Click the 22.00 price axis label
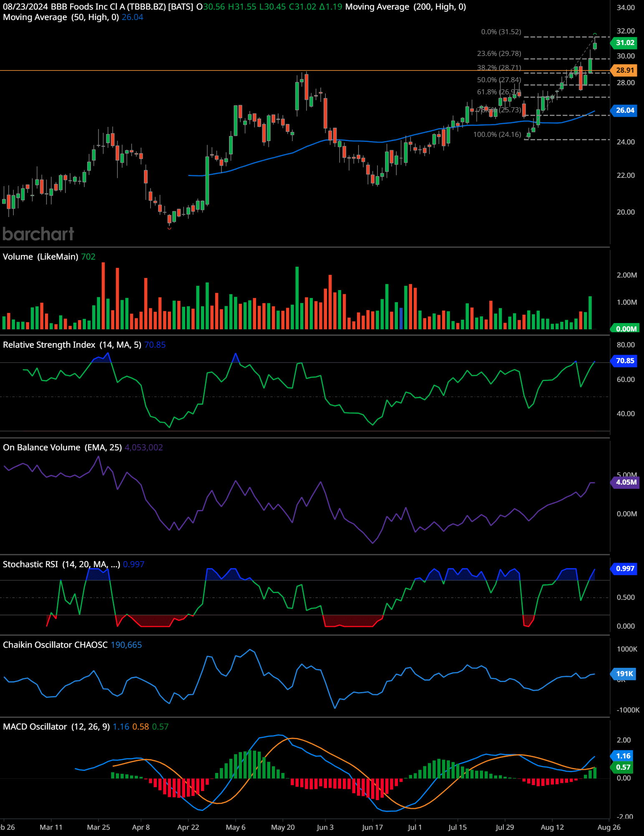The image size is (644, 836). click(x=626, y=175)
